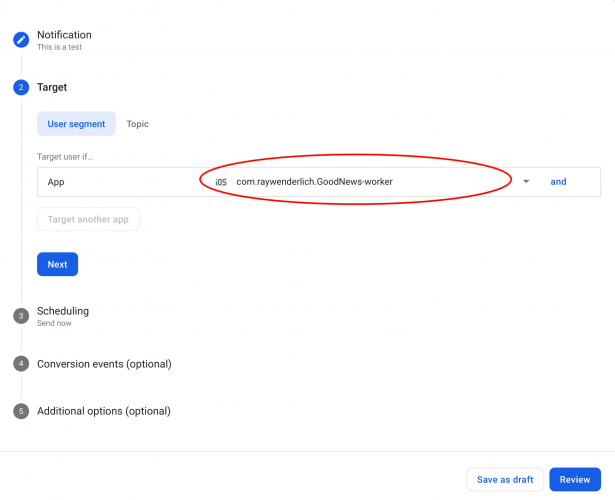The height and width of the screenshot is (500, 615).
Task: Expand Additional options (optional) section
Action: [104, 411]
